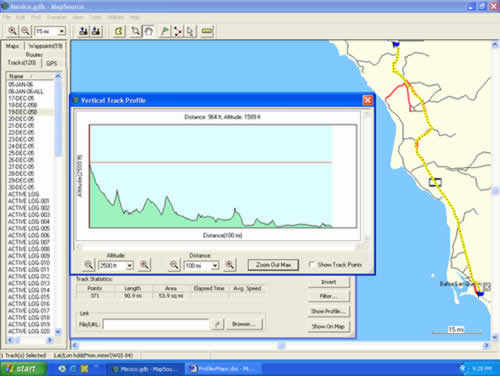
Task: Switch to the Waypoints tab
Action: coord(45,46)
